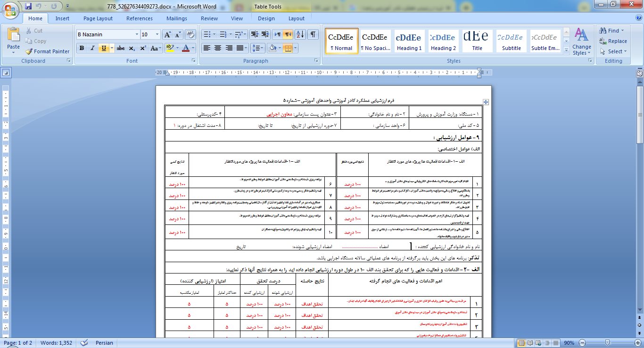This screenshot has width=644, height=348.
Task: Click the Replace command in Editing
Action: click(x=613, y=41)
